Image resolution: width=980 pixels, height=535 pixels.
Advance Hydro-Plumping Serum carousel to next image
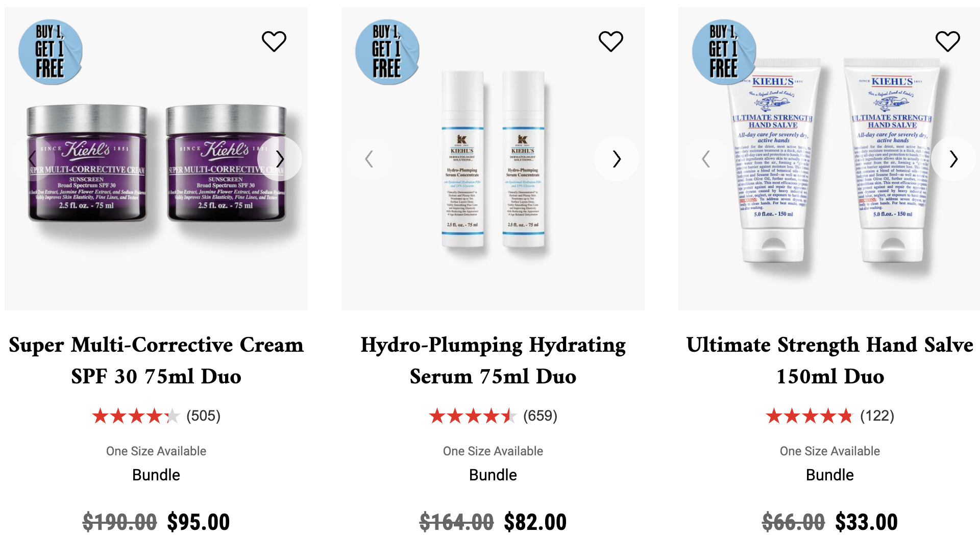617,159
